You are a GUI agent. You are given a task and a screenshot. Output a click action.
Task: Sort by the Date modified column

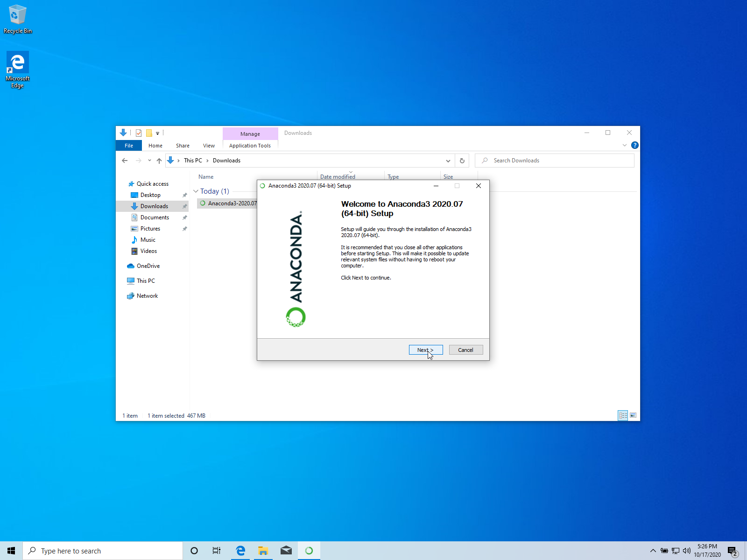[338, 177]
